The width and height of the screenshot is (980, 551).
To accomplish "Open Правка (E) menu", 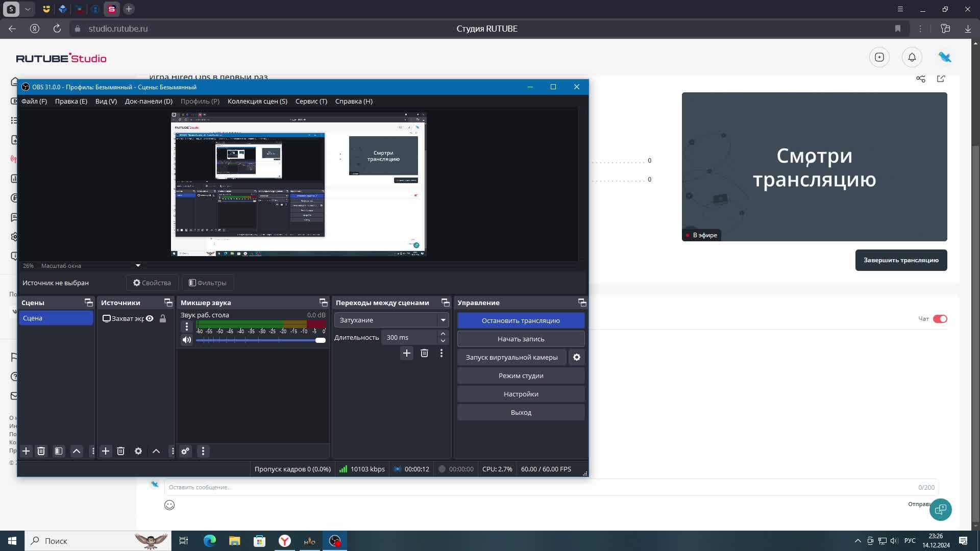I will coord(71,101).
